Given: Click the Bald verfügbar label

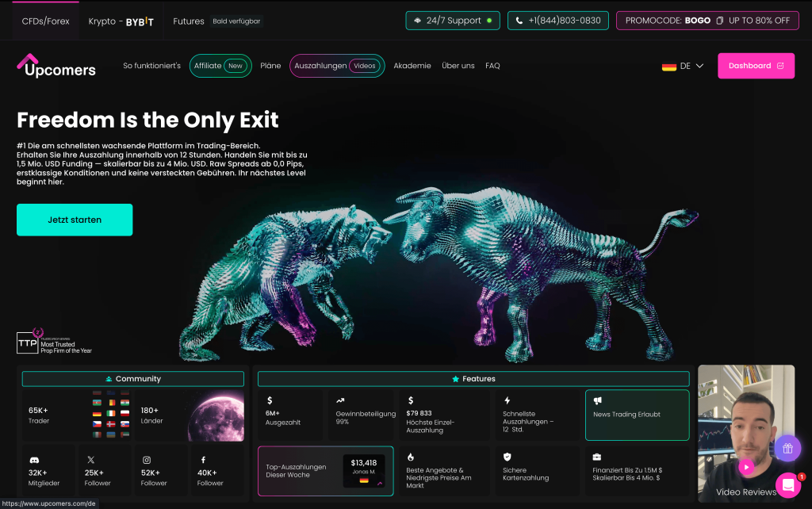Looking at the screenshot, I should coord(236,21).
